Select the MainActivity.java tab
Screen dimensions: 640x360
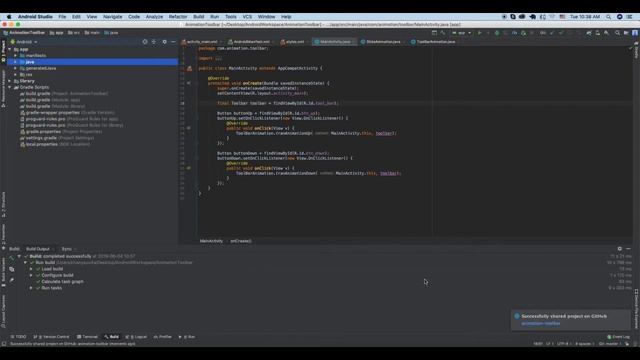333,42
